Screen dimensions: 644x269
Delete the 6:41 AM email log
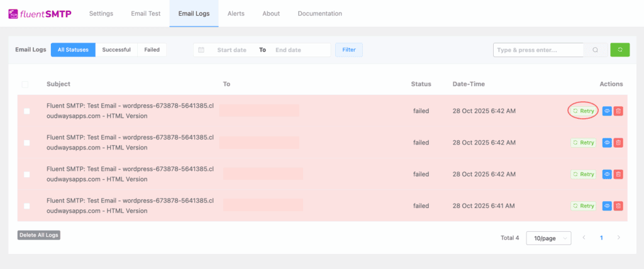point(618,206)
